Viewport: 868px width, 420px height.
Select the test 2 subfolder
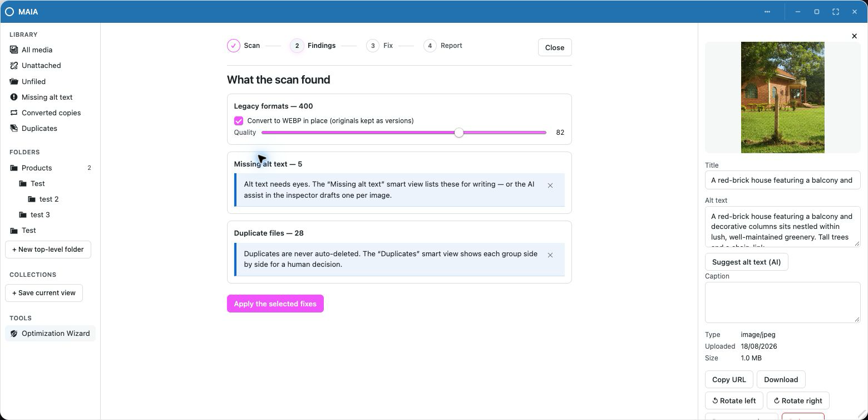click(x=50, y=199)
